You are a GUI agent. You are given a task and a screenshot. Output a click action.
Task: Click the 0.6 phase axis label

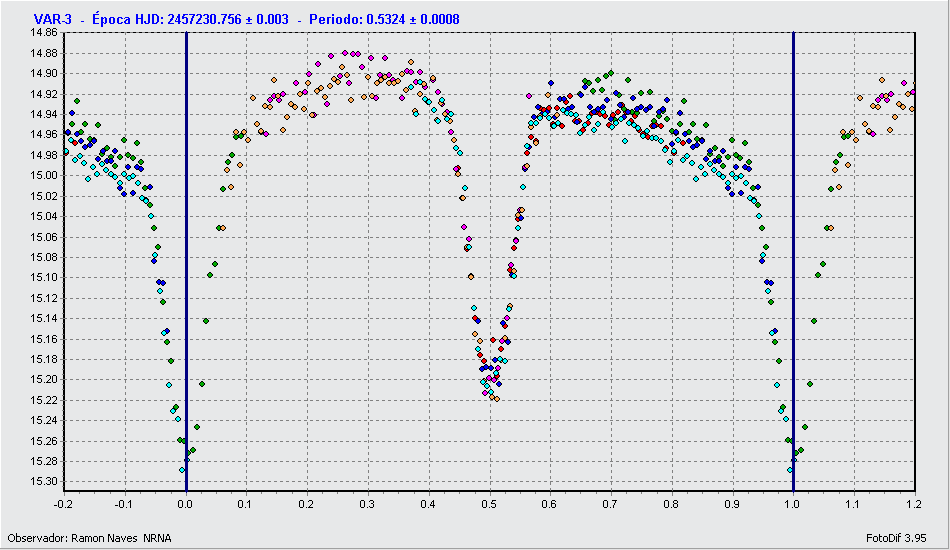550,504
